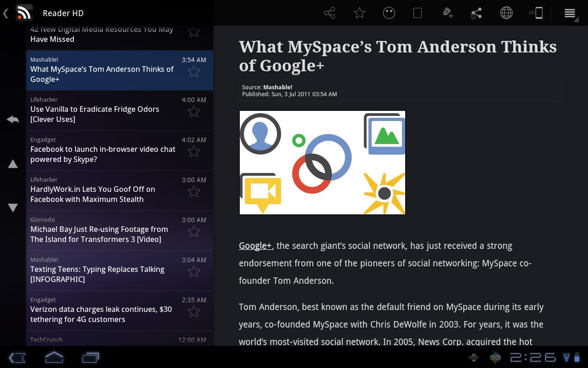Open the blue bird notification icon
This screenshot has width=588, height=368.
pos(495,357)
